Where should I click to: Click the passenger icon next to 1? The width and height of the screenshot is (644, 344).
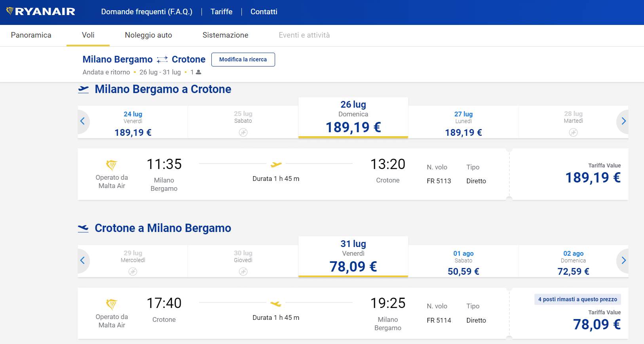click(x=199, y=72)
